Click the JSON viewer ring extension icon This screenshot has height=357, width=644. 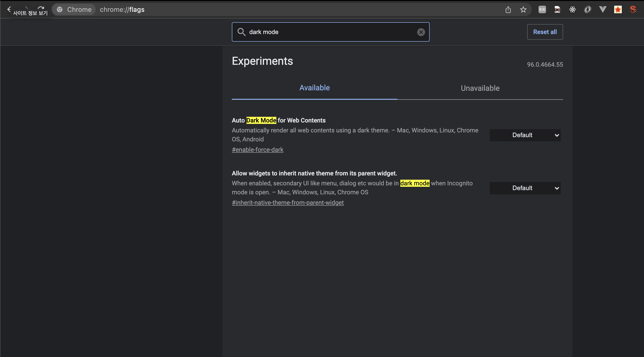click(587, 10)
